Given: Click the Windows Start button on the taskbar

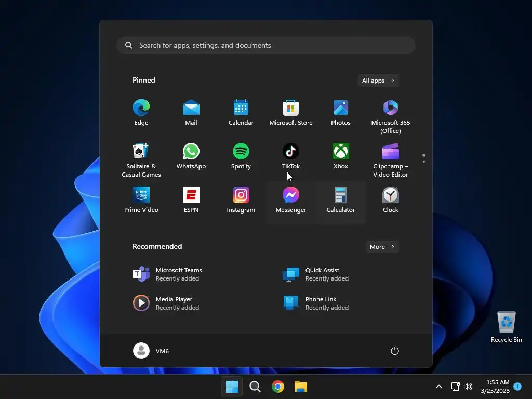Looking at the screenshot, I should [232, 387].
